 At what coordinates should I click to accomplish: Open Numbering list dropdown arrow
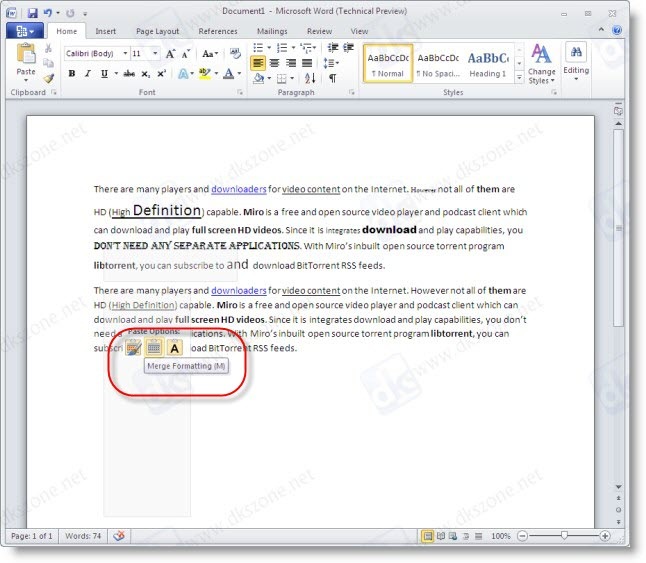(293, 48)
